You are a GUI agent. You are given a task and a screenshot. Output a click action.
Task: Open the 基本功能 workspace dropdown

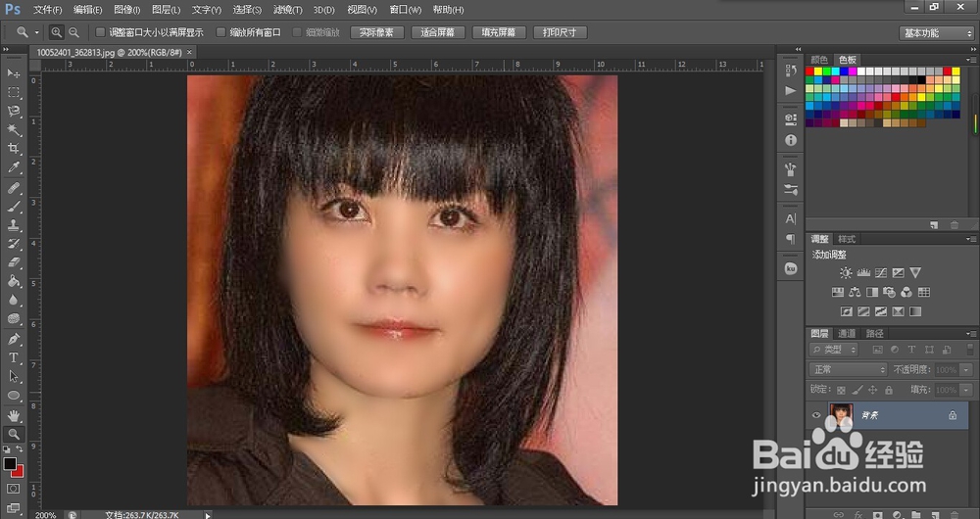click(937, 33)
